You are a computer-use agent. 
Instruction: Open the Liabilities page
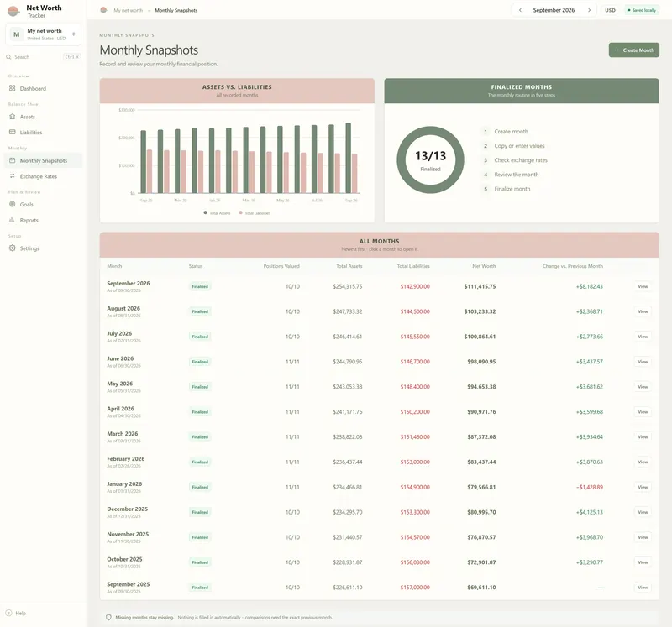[44, 133]
